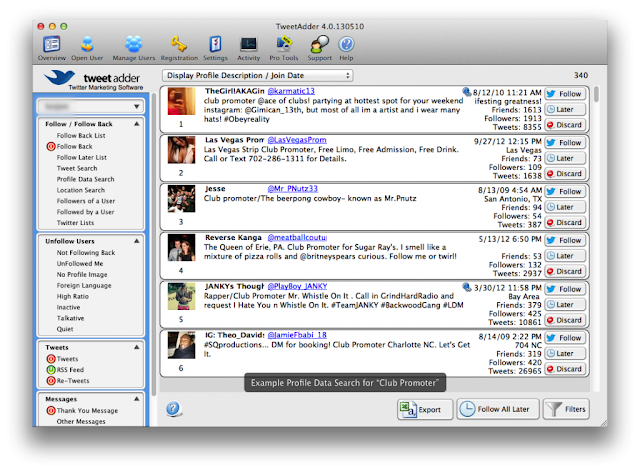The width and height of the screenshot is (640, 472).
Task: Collapse the Messages sidebar section
Action: (x=137, y=399)
